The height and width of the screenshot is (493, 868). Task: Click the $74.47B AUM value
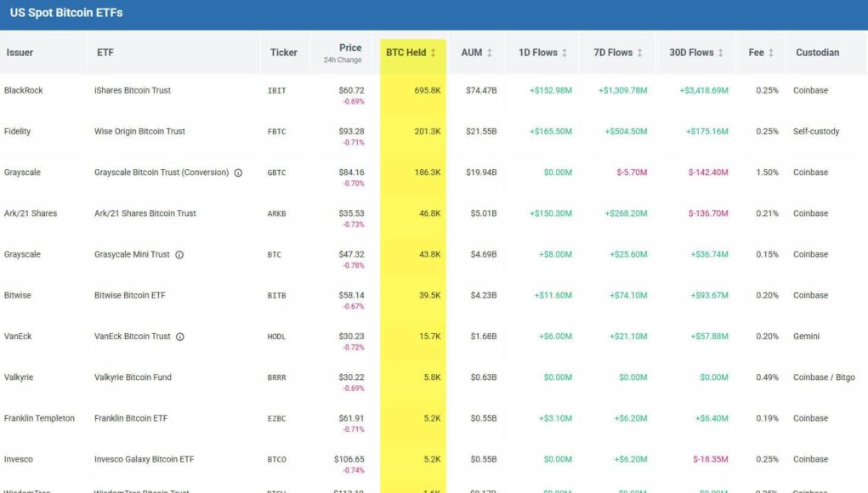pyautogui.click(x=481, y=90)
